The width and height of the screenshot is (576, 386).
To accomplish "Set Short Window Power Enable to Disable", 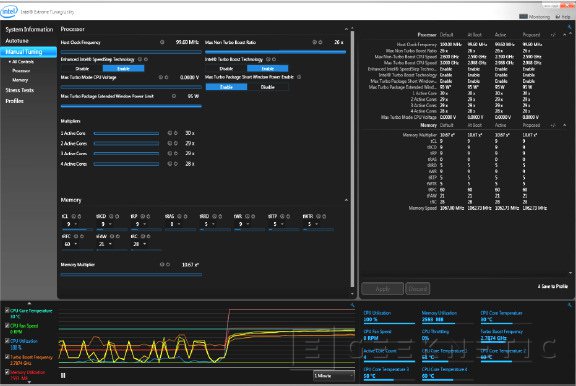I will (268, 87).
